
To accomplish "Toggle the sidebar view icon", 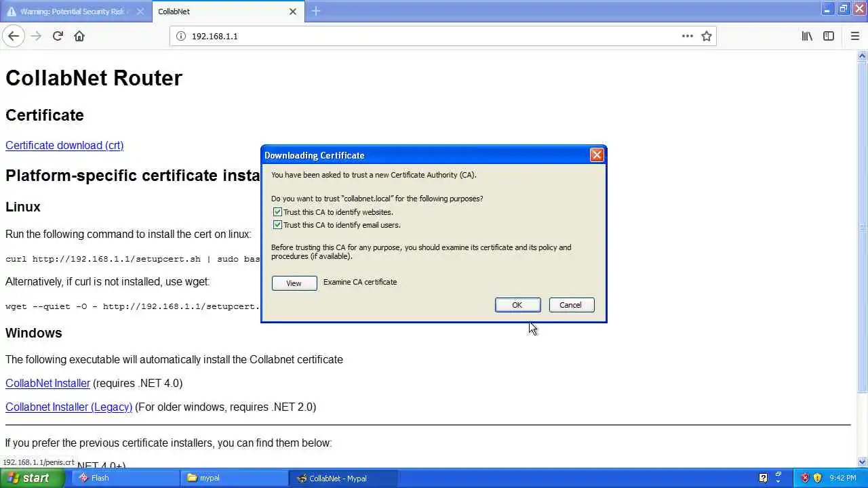I will coord(829,36).
